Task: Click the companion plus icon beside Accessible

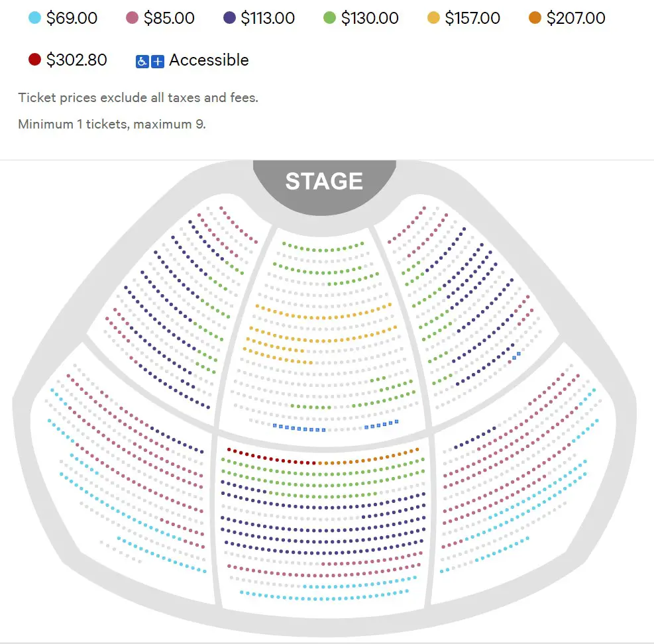Action: 157,62
